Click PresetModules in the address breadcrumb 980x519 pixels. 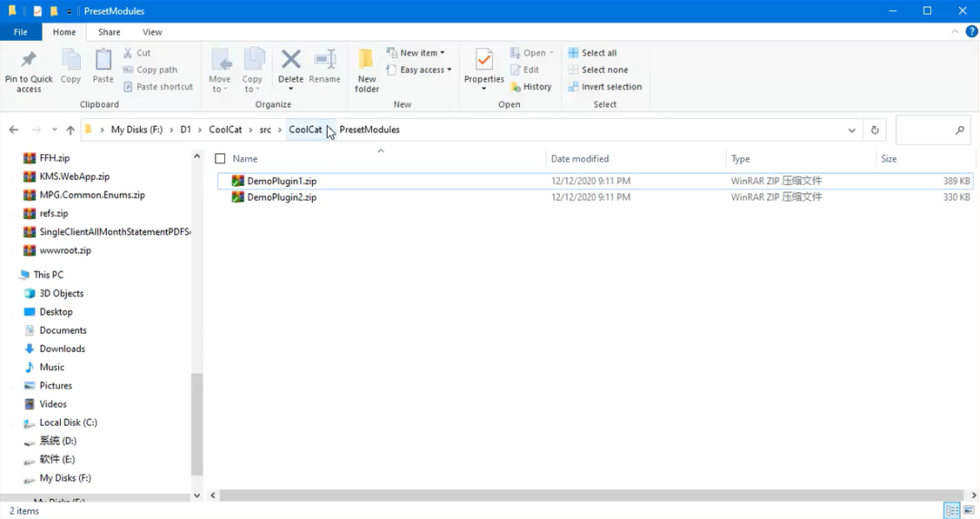pos(369,130)
